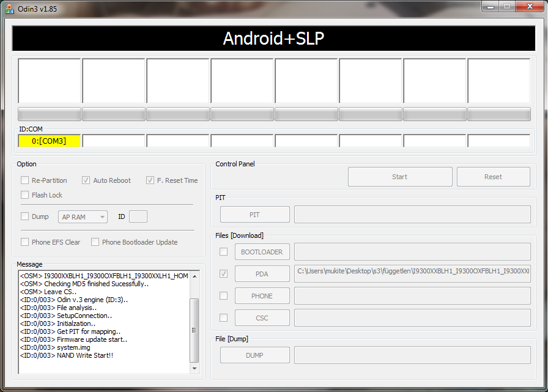The image size is (548, 392).
Task: Tick the BOOTLOADER file checkbox
Action: tap(223, 251)
